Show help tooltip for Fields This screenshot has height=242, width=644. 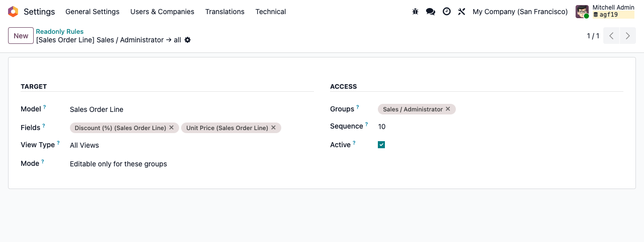coord(44,126)
